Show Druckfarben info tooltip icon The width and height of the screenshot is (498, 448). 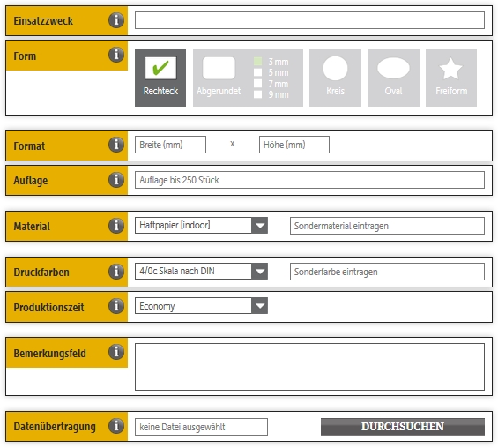pos(116,272)
